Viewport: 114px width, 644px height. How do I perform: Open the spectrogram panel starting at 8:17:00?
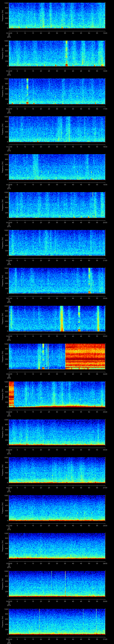(x=57, y=129)
